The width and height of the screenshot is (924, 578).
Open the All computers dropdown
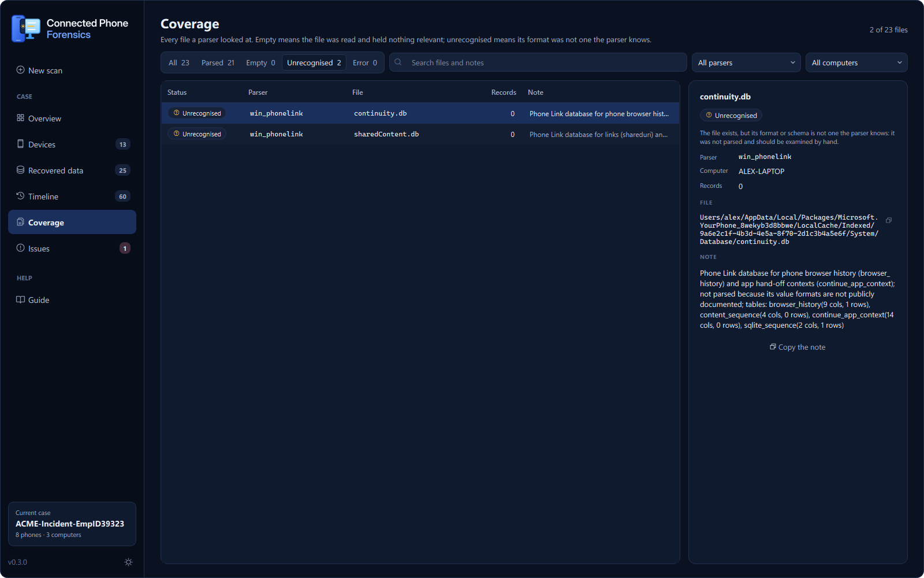tap(856, 62)
